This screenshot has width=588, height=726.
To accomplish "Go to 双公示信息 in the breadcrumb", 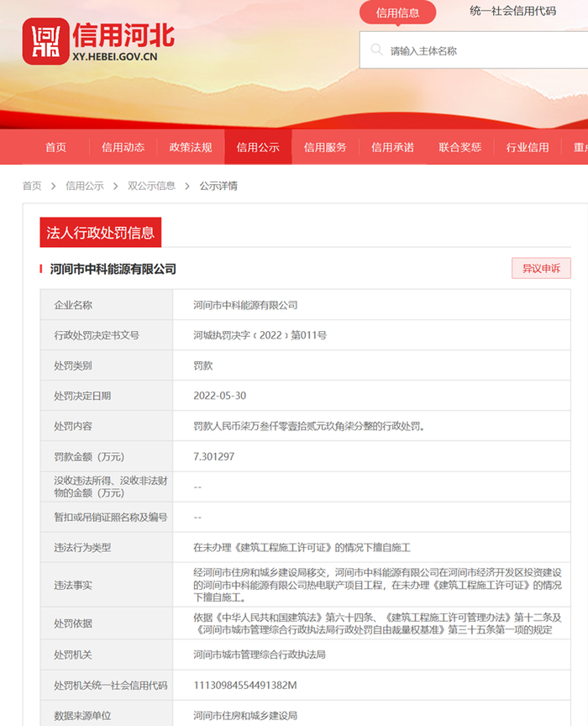I will pyautogui.click(x=151, y=186).
